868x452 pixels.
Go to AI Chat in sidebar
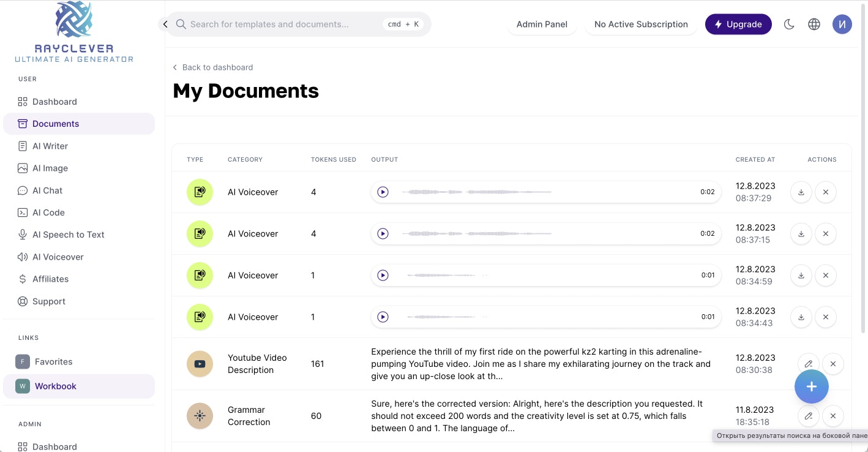click(x=48, y=190)
